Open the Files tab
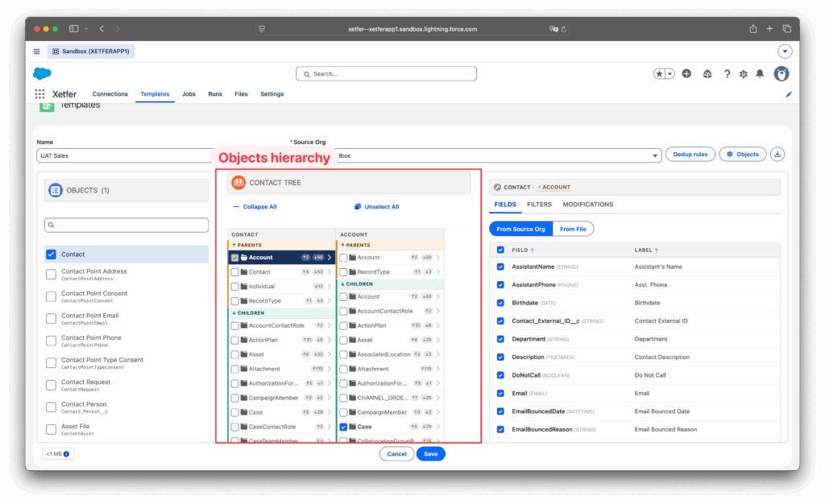The height and width of the screenshot is (504, 825). [x=241, y=94]
